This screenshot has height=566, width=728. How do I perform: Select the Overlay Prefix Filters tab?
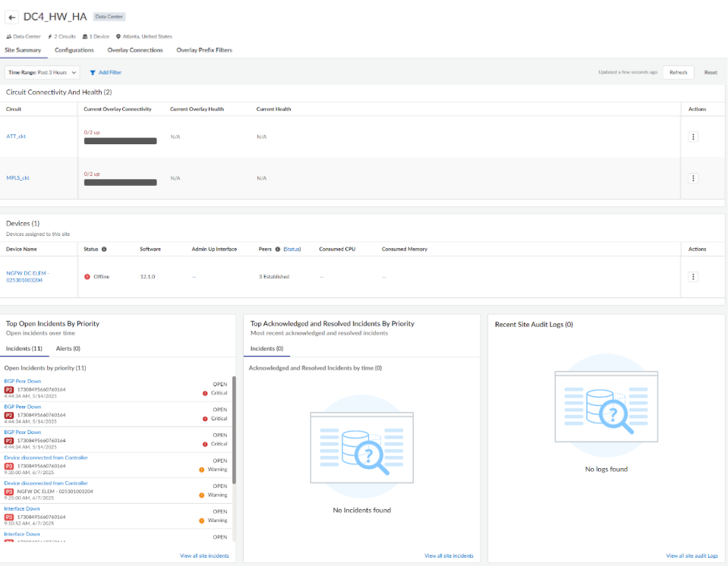pos(204,50)
